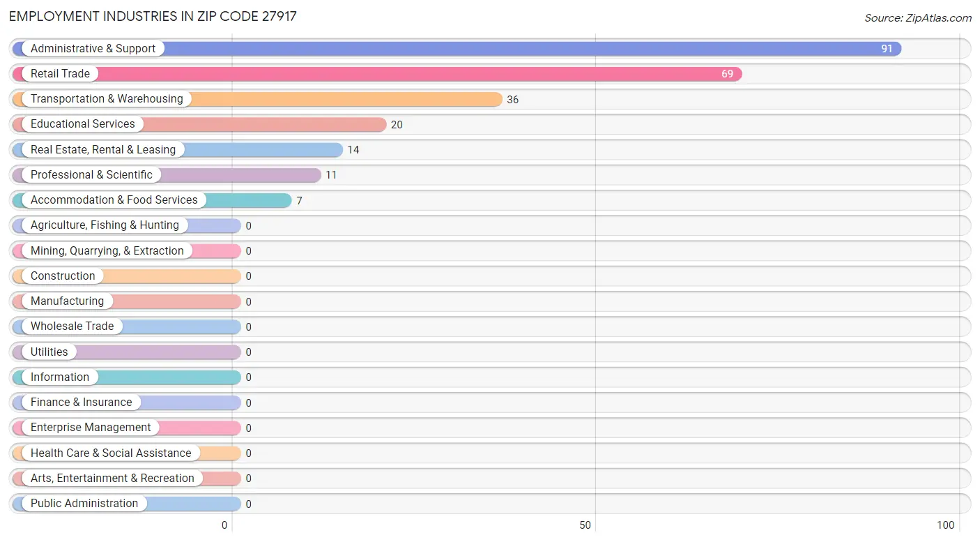Viewport: 980px width, 542px height.
Task: Click the Accommodation & Food Services label
Action: 114,200
